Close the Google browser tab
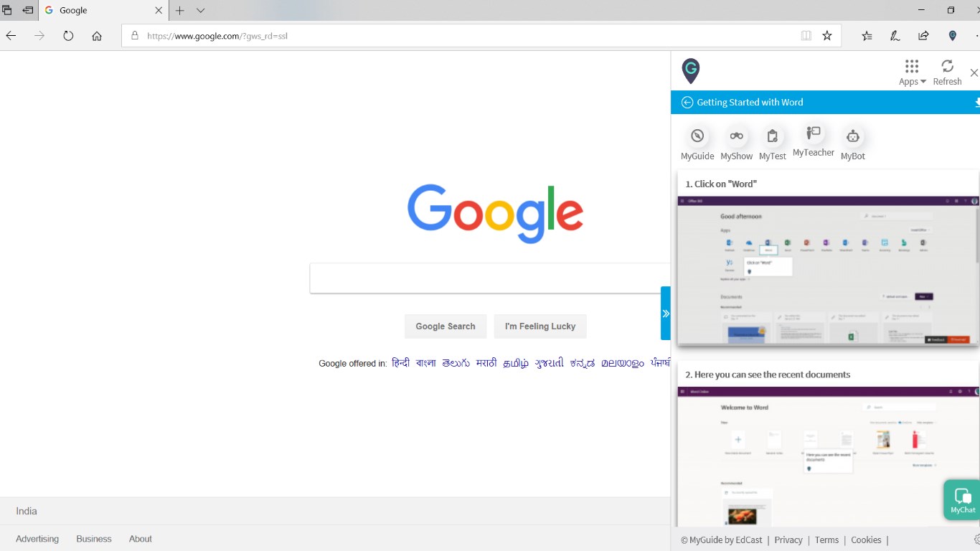Image resolution: width=980 pixels, height=551 pixels. [159, 10]
